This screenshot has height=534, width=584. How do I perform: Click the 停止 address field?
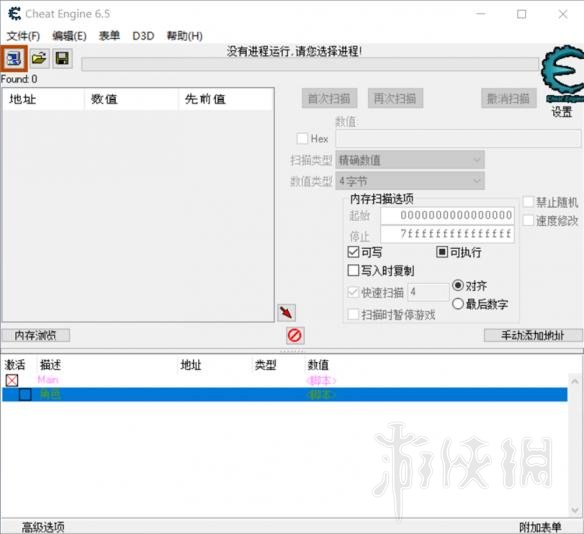click(x=448, y=234)
